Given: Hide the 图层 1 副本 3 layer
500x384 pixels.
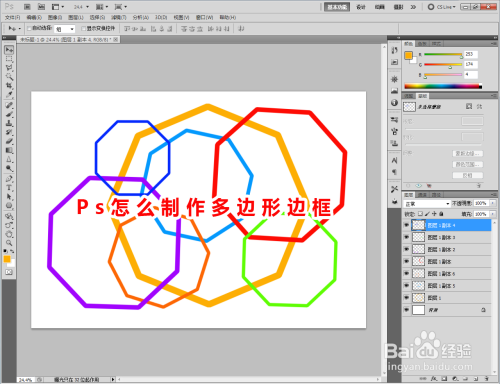Looking at the screenshot, I should [x=406, y=237].
